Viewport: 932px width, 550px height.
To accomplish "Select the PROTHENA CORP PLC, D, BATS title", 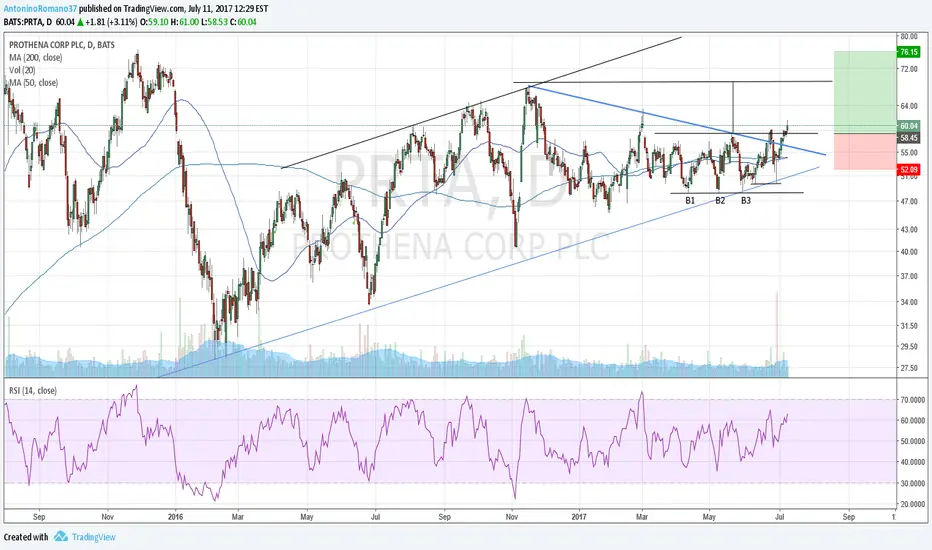I will tap(62, 45).
